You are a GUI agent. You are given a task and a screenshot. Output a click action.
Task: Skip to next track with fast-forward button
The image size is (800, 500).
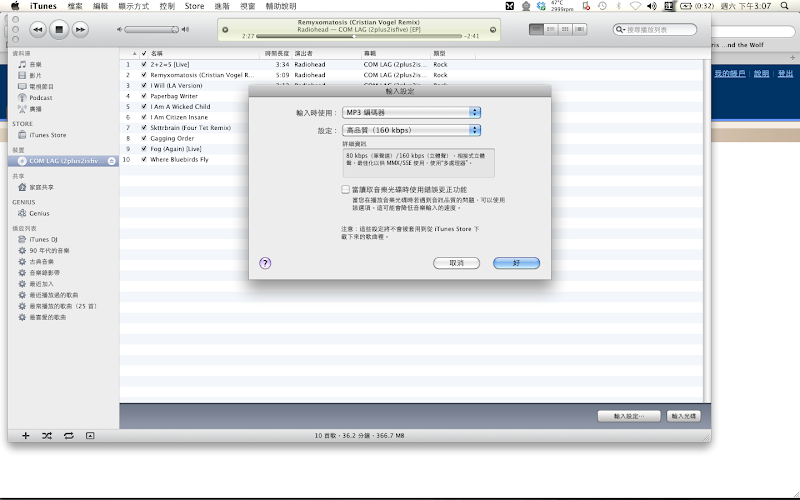point(80,30)
